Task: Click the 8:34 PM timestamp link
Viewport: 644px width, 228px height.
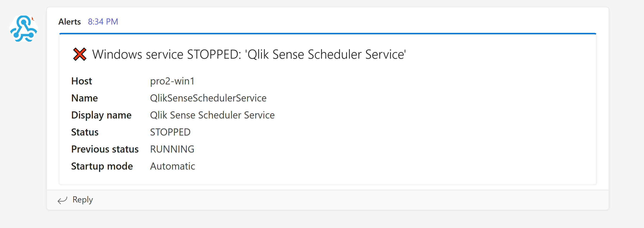Action: [x=103, y=22]
